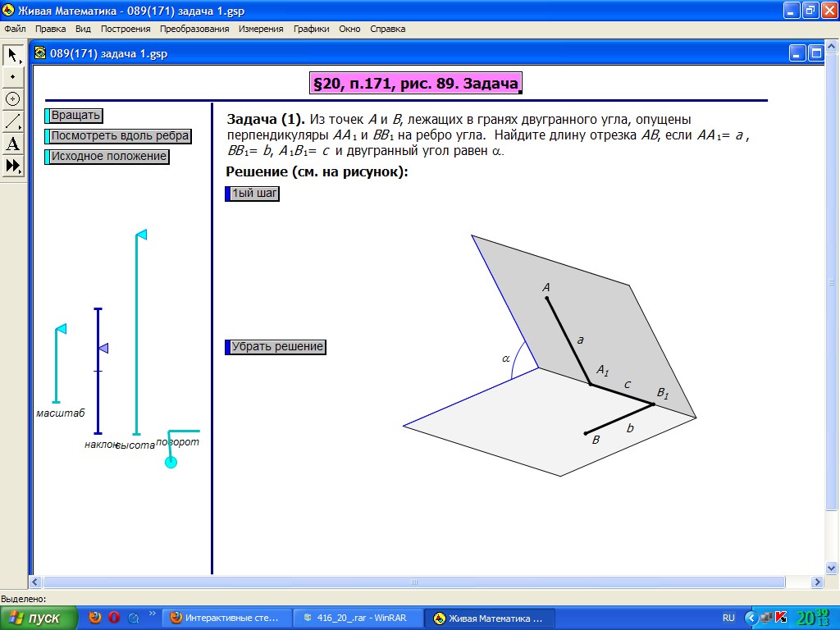
Task: Click the наклон slider triangle handle
Action: (103, 349)
